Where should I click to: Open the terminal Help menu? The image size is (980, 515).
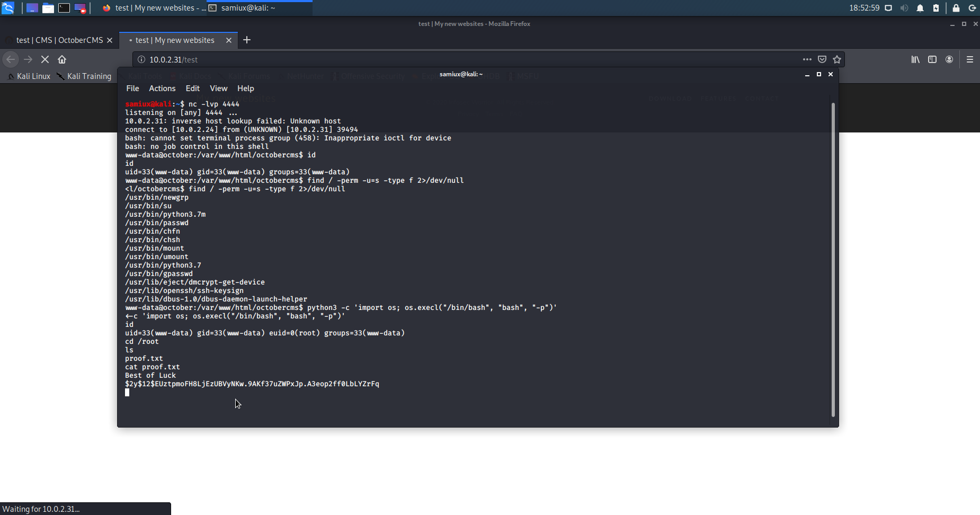(x=246, y=88)
